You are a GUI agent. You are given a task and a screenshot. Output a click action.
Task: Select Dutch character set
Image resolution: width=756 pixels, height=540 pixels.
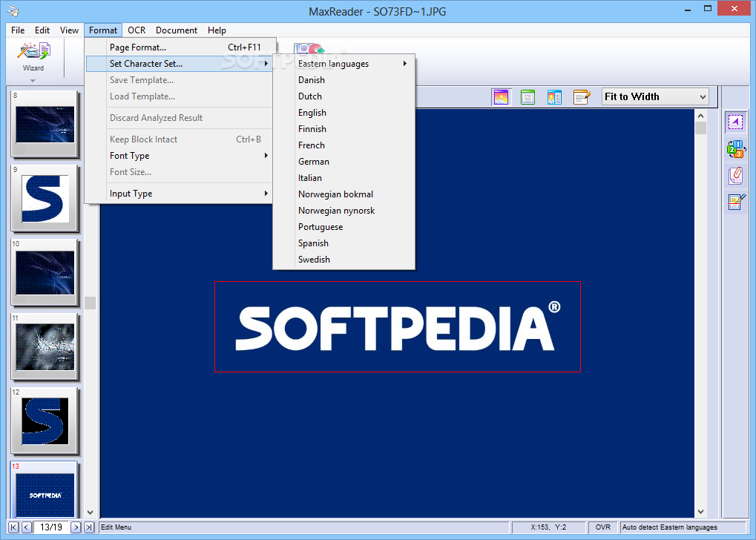tap(344, 96)
